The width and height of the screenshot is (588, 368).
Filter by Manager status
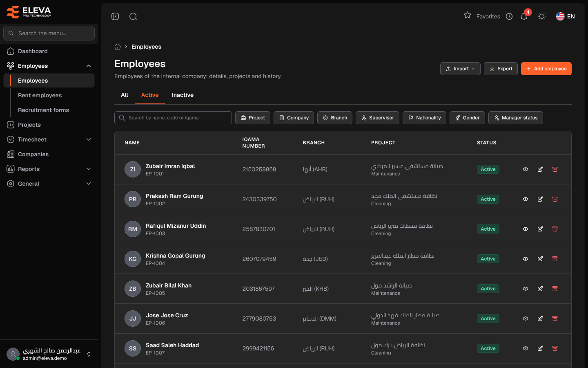516,118
